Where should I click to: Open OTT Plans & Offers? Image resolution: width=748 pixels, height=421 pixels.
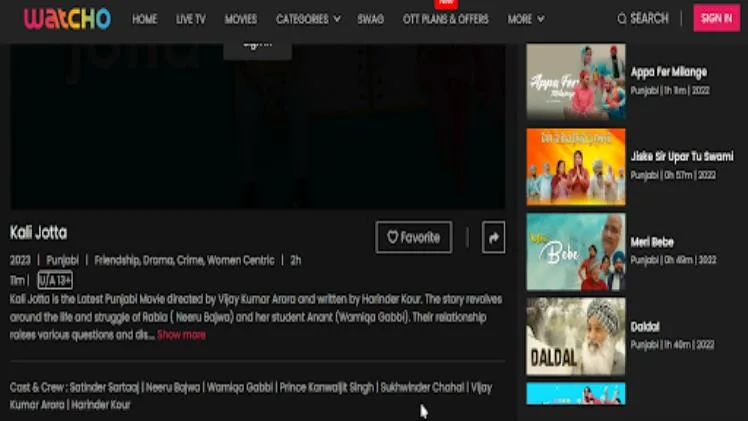click(x=445, y=19)
